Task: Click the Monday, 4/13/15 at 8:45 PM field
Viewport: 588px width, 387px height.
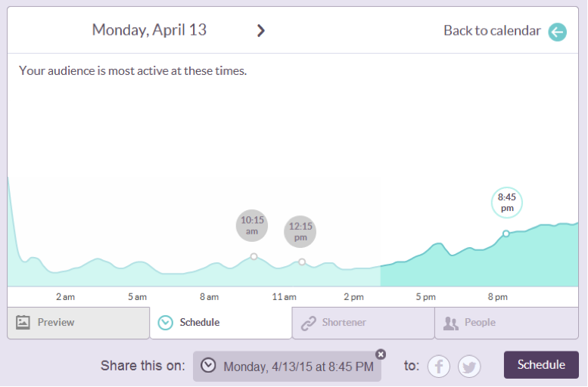Action: pos(288,367)
